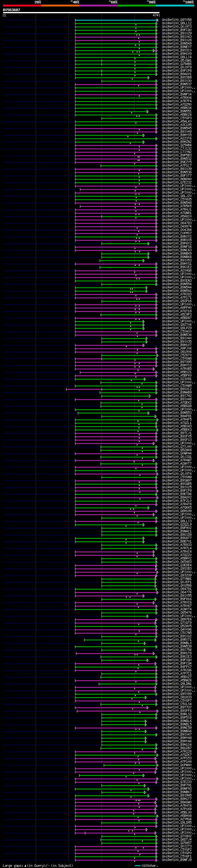Open hit UniRef100_A7R906

(x=177, y=98)
